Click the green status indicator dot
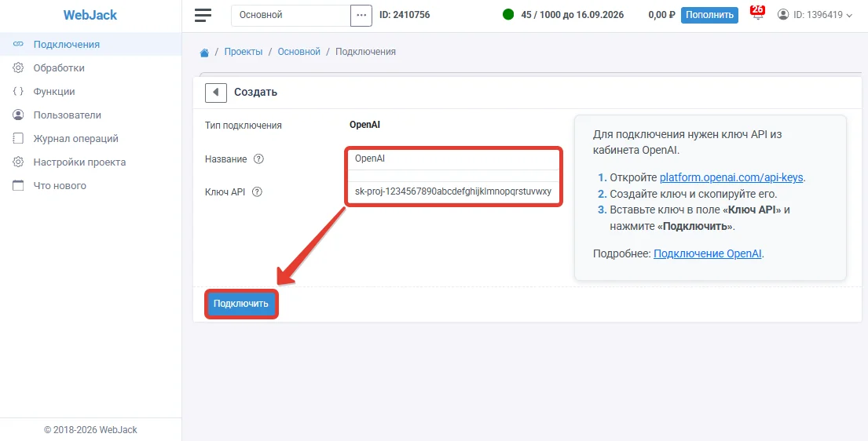This screenshot has height=441, width=868. [508, 15]
